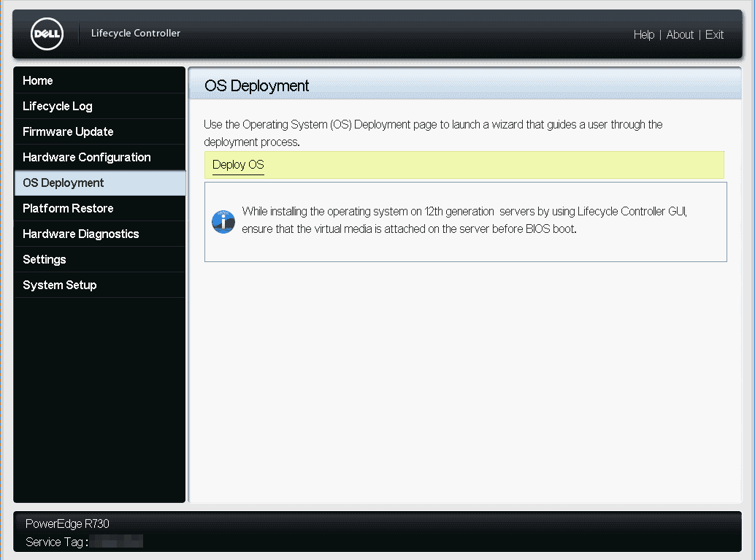The image size is (755, 560).
Task: Navigate to the Home menu item
Action: click(37, 80)
